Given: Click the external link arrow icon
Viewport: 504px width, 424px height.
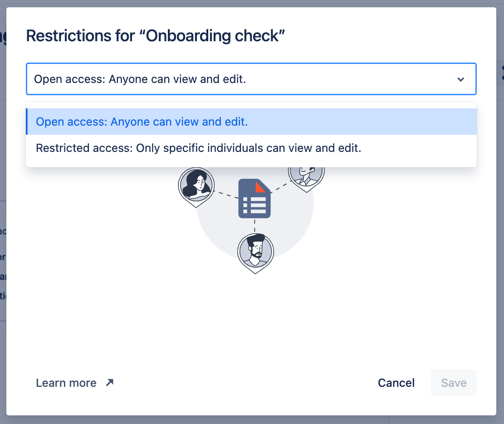Looking at the screenshot, I should click(109, 382).
